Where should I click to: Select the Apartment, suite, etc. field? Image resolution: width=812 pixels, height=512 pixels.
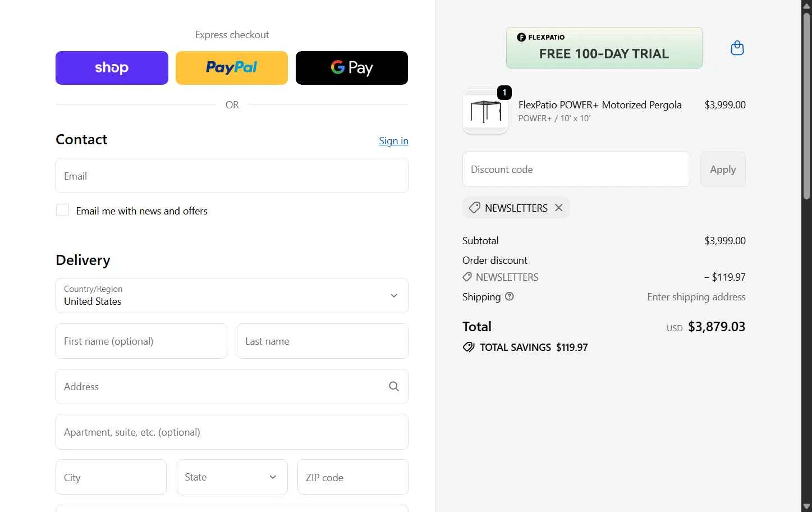pyautogui.click(x=232, y=432)
